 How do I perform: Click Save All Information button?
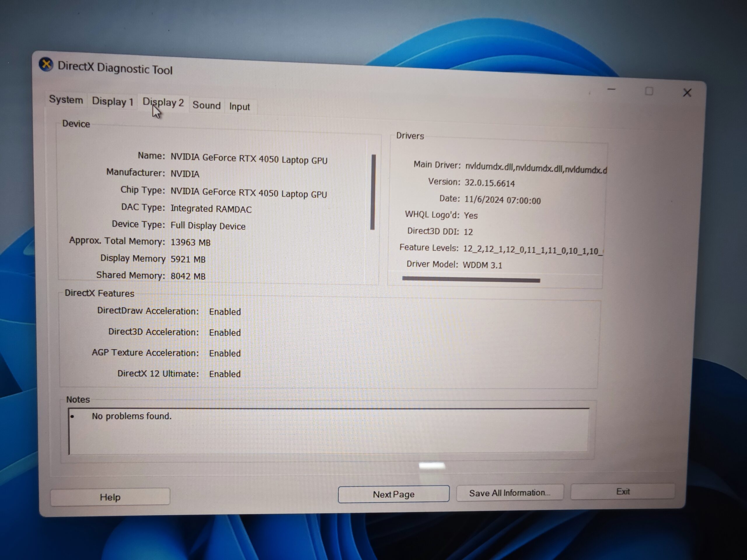(x=509, y=493)
